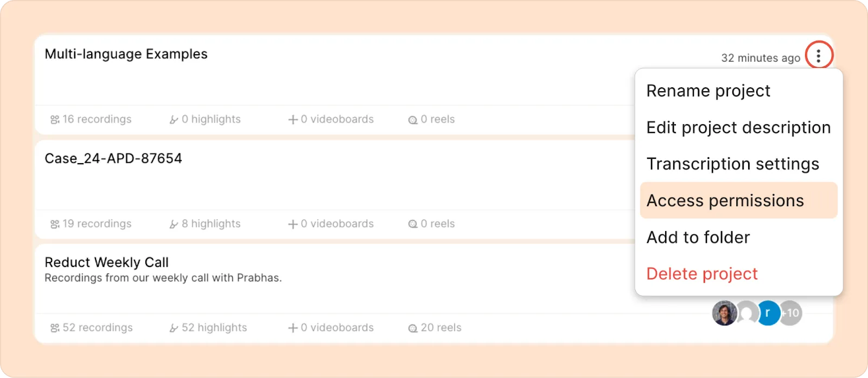Show the +10 additional members badge
This screenshot has height=378, width=868.
(x=790, y=313)
